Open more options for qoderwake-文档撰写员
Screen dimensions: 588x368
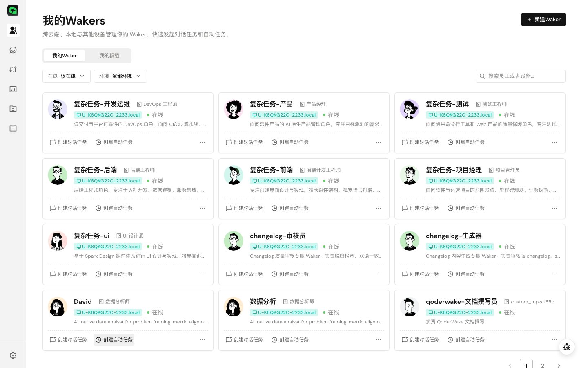pos(555,340)
